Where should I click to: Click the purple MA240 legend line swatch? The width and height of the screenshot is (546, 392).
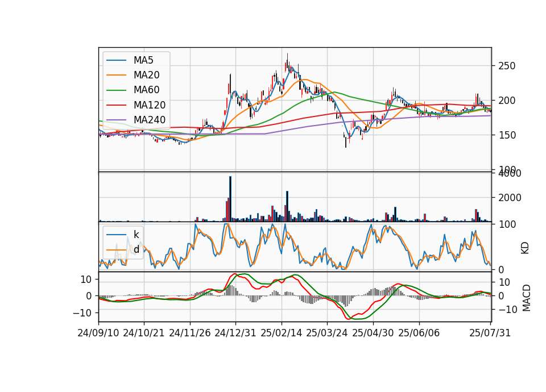[x=116, y=120]
